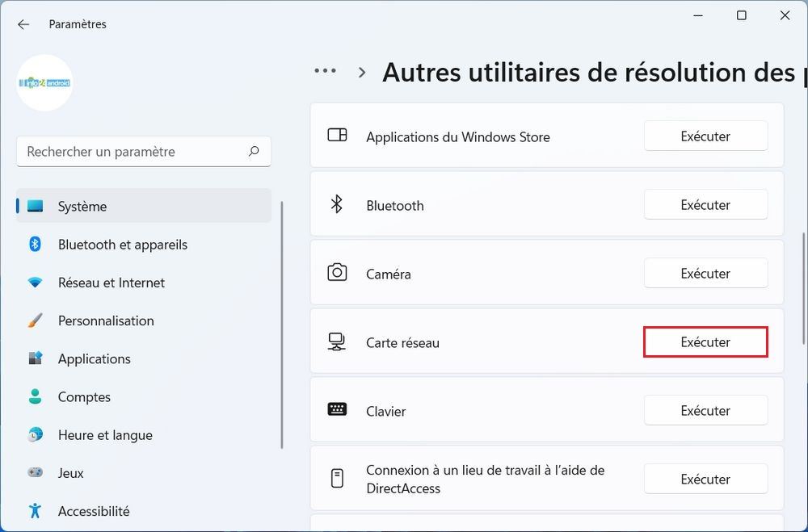Run the Carte réseau troubleshooter
The width and height of the screenshot is (808, 532).
pos(705,342)
